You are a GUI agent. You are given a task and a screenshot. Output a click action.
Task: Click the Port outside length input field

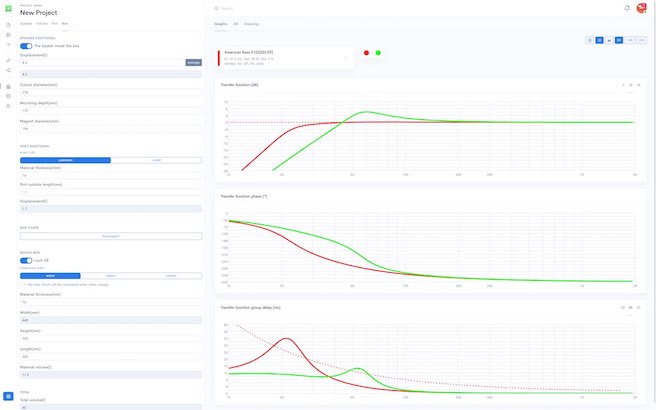click(111, 192)
